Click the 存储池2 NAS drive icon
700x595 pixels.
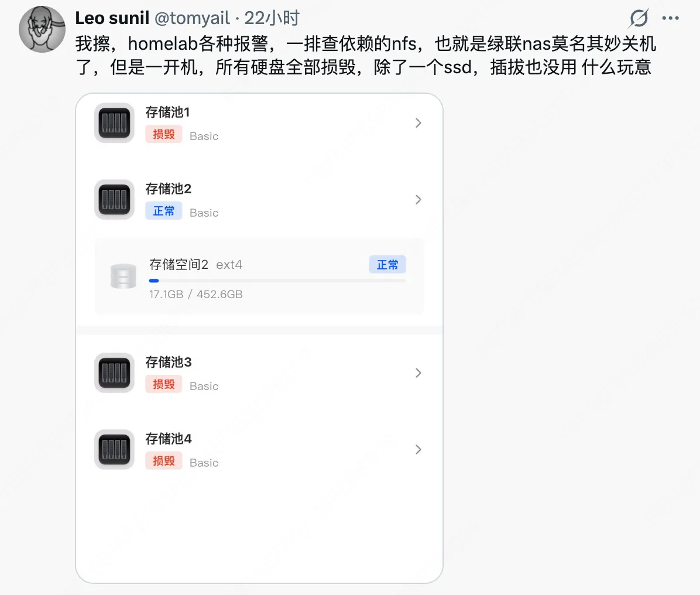(114, 200)
